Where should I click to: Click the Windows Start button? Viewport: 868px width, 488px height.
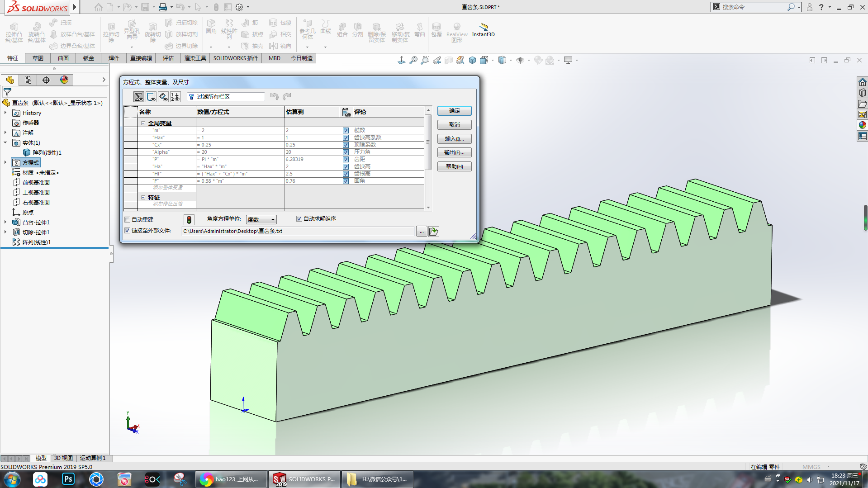[x=12, y=479]
